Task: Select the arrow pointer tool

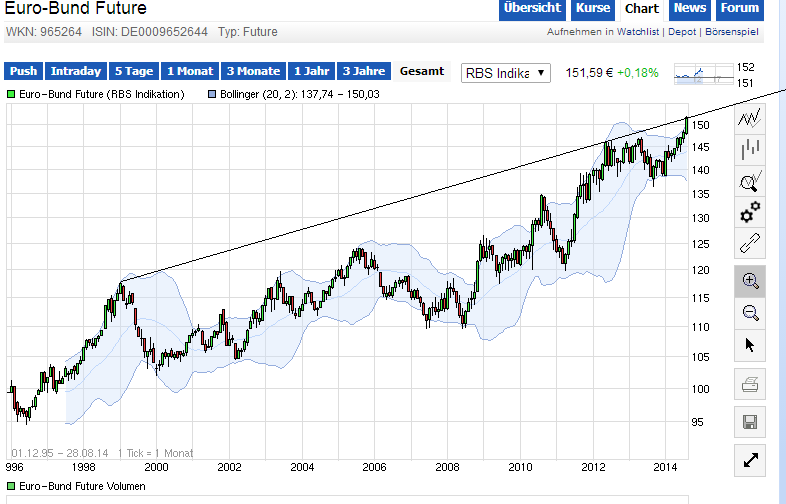Action: (x=750, y=345)
